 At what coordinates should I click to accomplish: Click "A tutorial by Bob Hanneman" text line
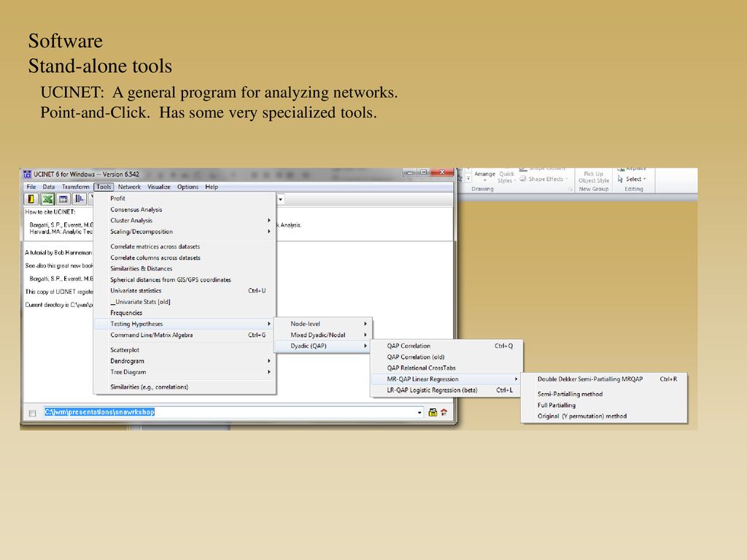(58, 253)
